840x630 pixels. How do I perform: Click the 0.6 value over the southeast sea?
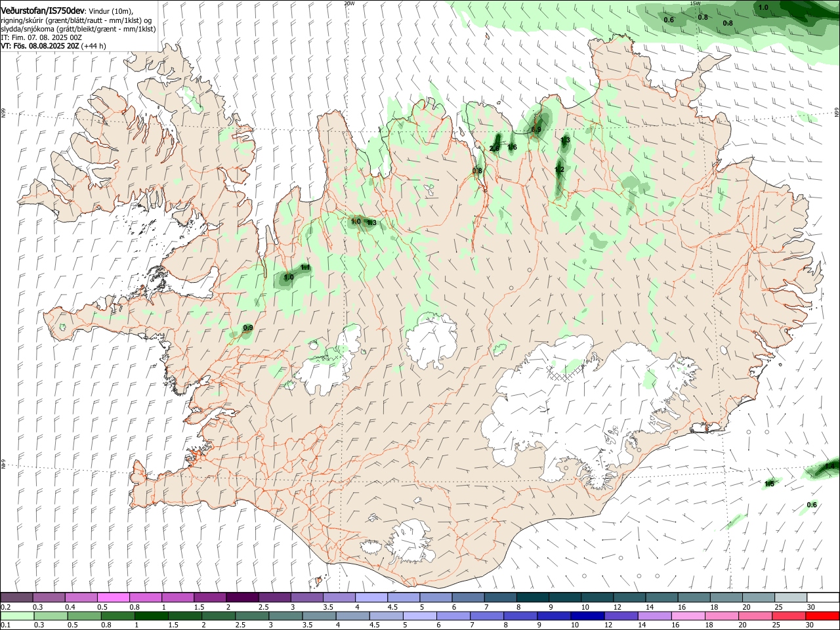click(812, 505)
